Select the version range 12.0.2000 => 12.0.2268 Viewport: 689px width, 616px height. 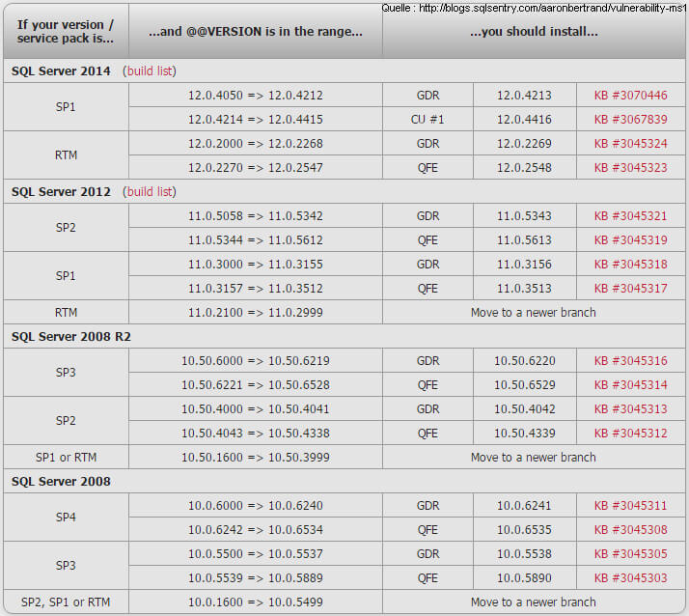tap(256, 144)
